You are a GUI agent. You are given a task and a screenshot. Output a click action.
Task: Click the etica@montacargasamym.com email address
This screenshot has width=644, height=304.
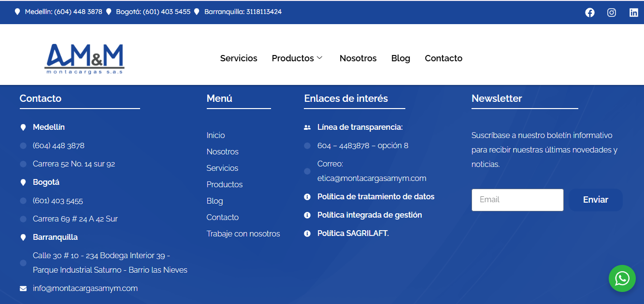tap(372, 178)
